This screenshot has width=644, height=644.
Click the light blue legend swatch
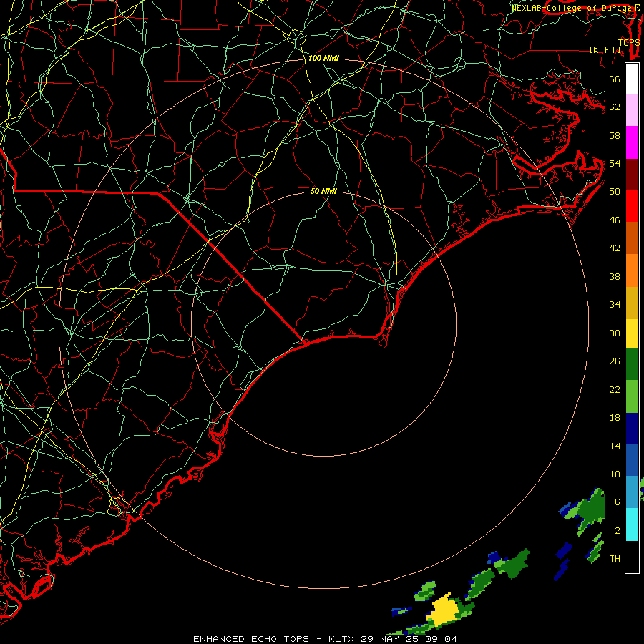point(632,492)
